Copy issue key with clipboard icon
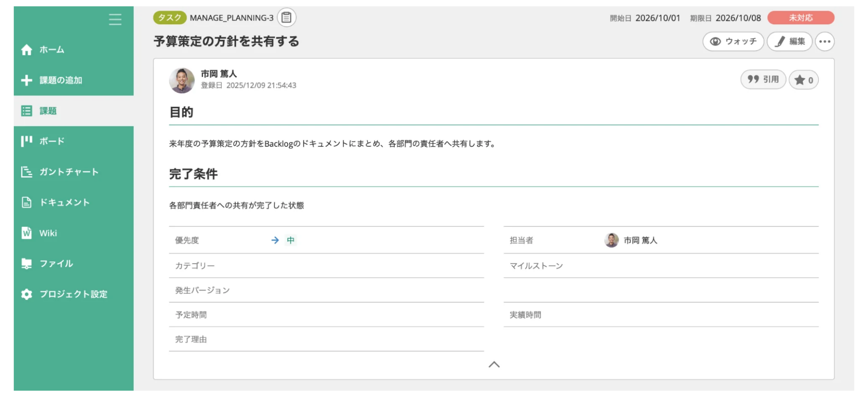The width and height of the screenshot is (868, 397). click(286, 17)
